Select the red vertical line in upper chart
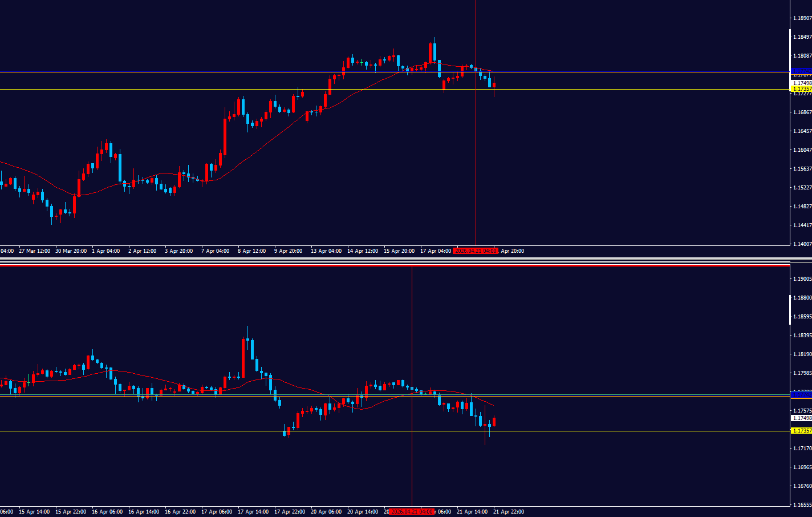This screenshot has height=517, width=812. pos(476,171)
